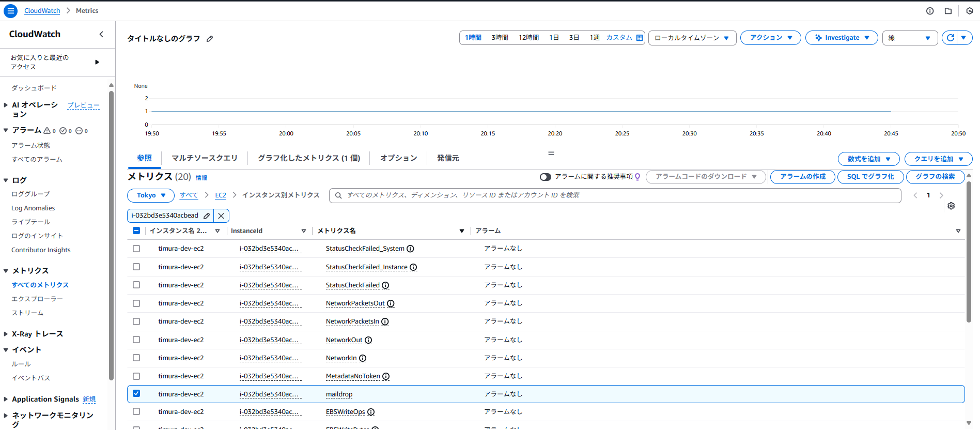Open the custom time calendar icon

pos(640,38)
